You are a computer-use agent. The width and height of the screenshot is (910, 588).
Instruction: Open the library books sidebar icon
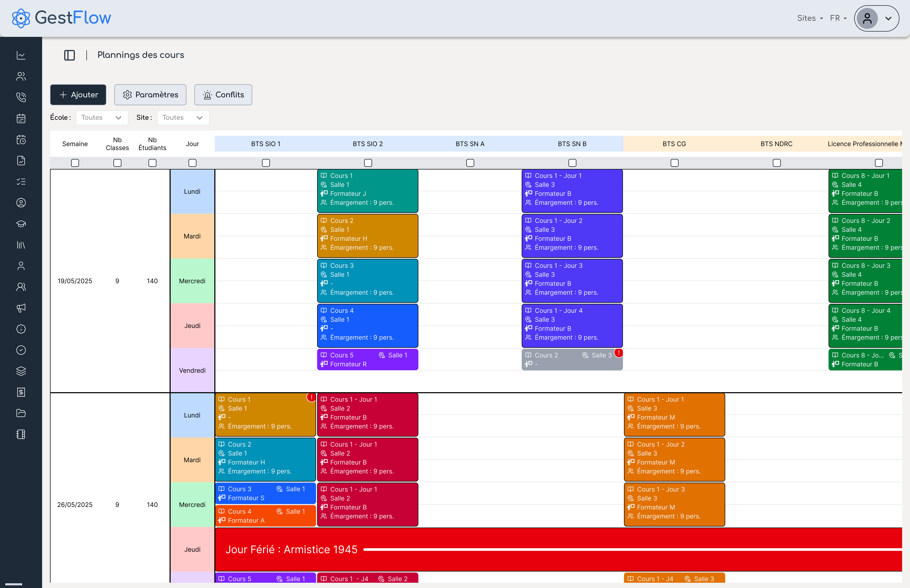pyautogui.click(x=21, y=245)
